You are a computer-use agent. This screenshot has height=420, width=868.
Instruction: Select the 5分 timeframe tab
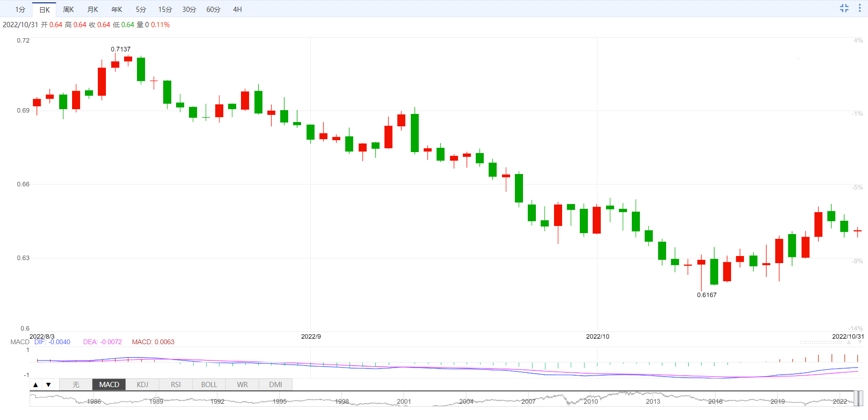(x=141, y=10)
